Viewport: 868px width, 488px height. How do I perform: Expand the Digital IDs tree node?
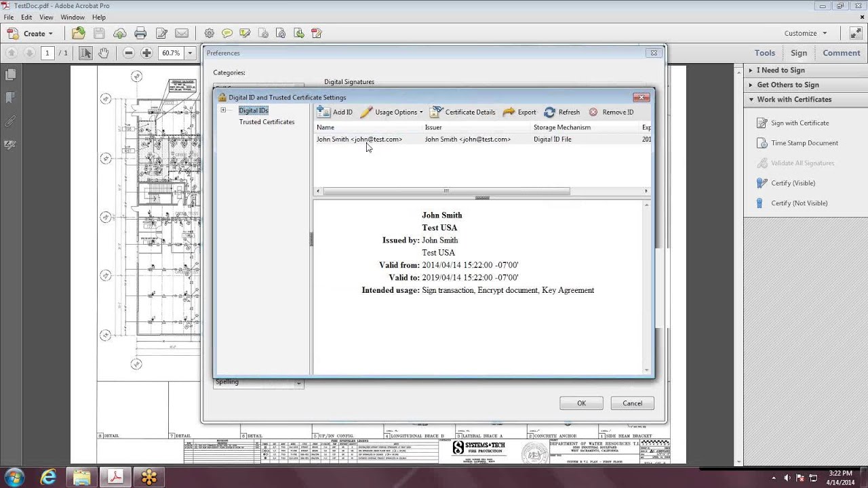coord(223,110)
